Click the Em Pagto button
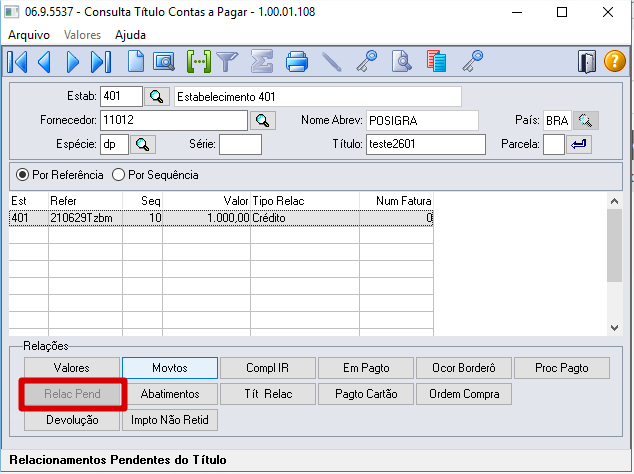 point(366,368)
